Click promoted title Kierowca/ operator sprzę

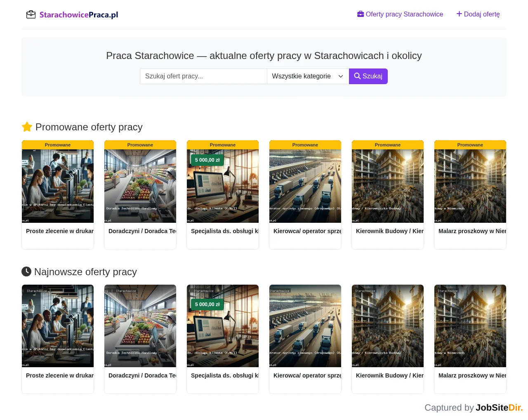307,231
